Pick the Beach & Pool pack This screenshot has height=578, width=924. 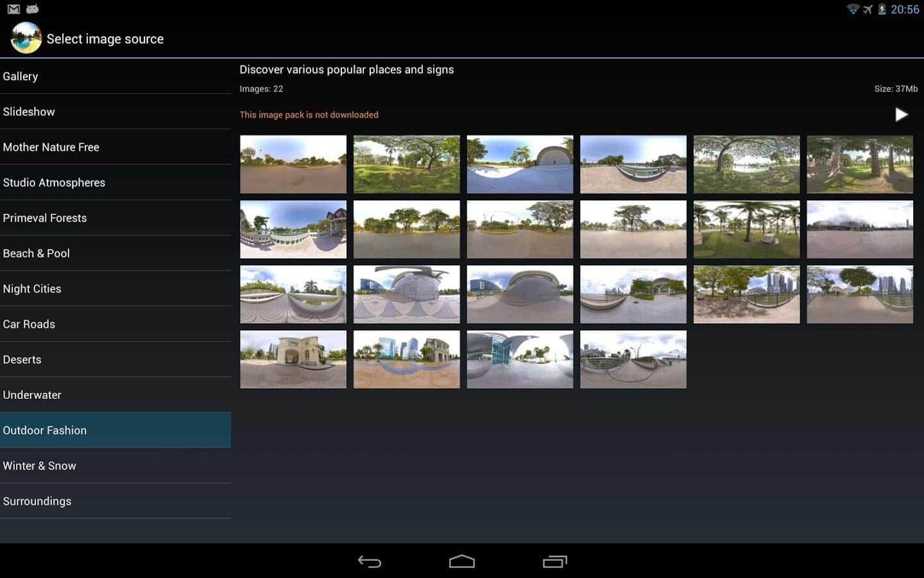[116, 253]
